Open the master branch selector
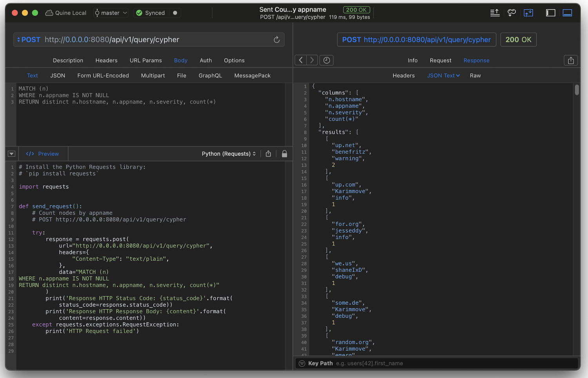 [x=111, y=13]
